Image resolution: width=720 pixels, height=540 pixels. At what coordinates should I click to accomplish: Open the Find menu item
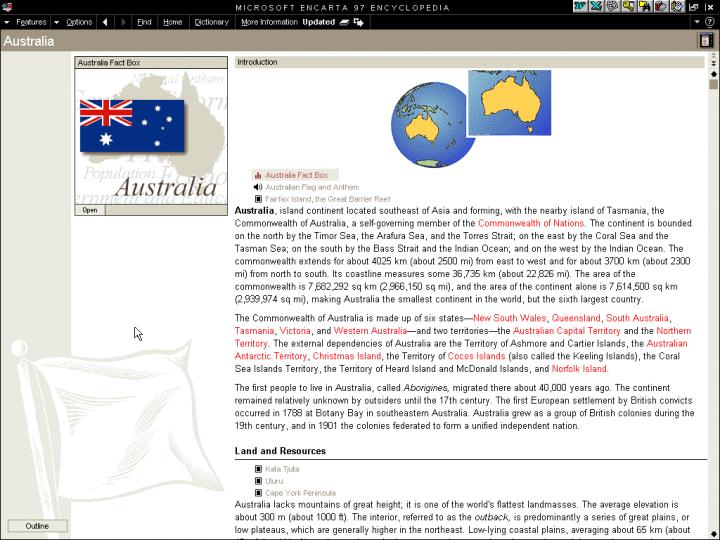click(144, 22)
